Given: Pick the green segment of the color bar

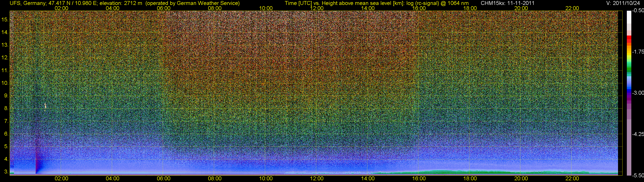Looking at the screenshot, I should point(629,71).
